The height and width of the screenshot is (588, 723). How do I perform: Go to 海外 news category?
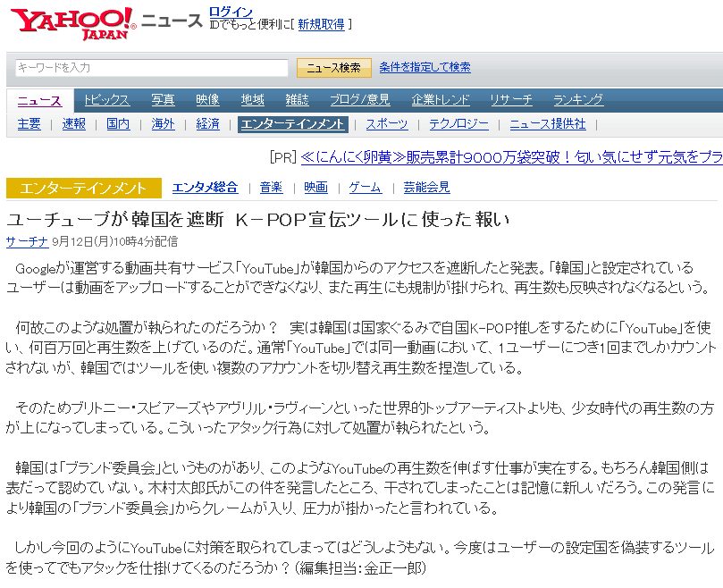point(164,124)
